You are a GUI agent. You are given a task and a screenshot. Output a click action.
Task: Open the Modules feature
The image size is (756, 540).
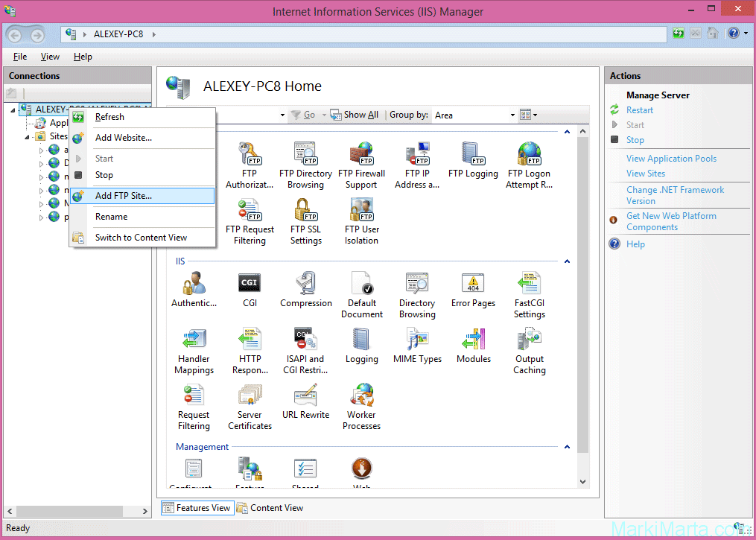point(474,345)
